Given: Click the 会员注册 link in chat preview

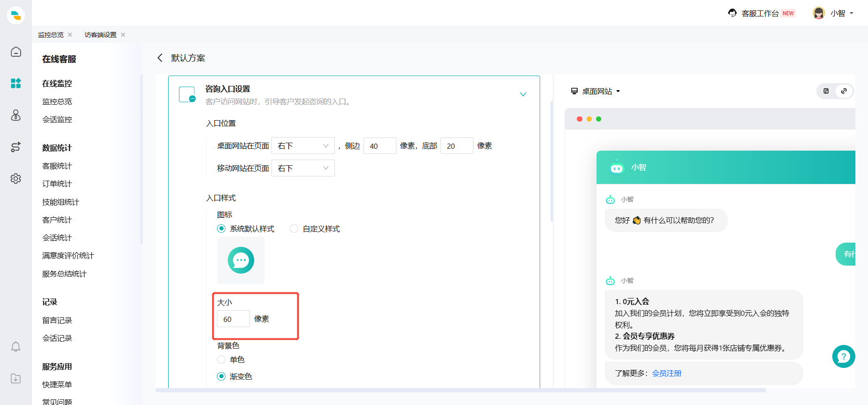Looking at the screenshot, I should point(666,373).
